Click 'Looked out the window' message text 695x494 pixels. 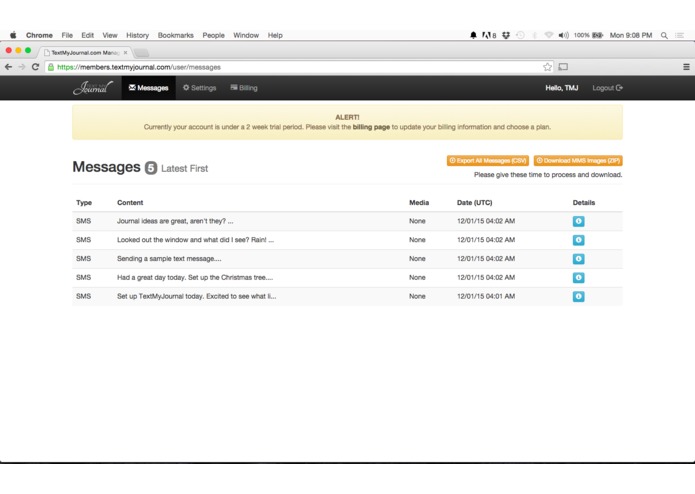[195, 240]
